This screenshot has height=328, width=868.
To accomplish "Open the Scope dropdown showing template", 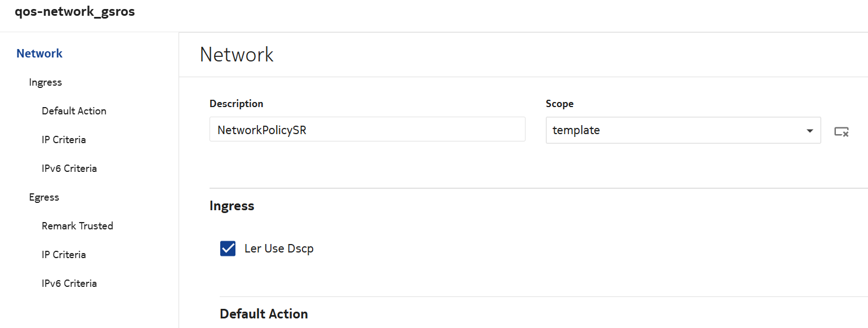I will click(683, 131).
